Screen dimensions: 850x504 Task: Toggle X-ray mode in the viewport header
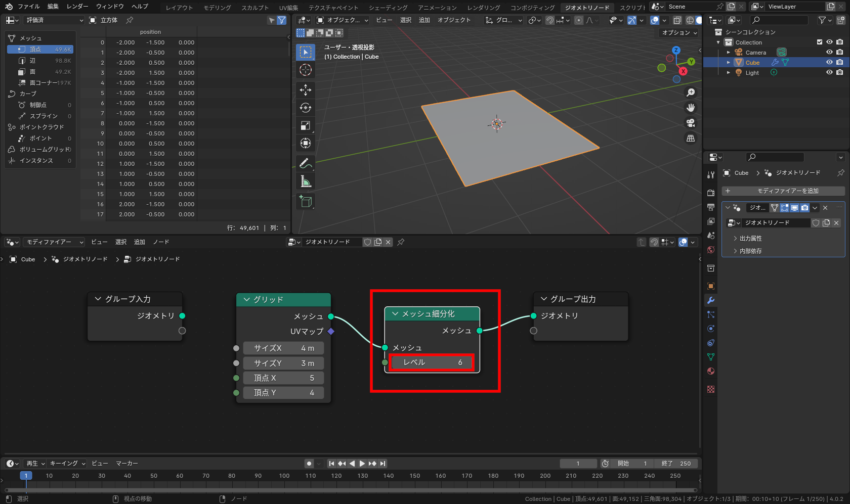[x=677, y=20]
